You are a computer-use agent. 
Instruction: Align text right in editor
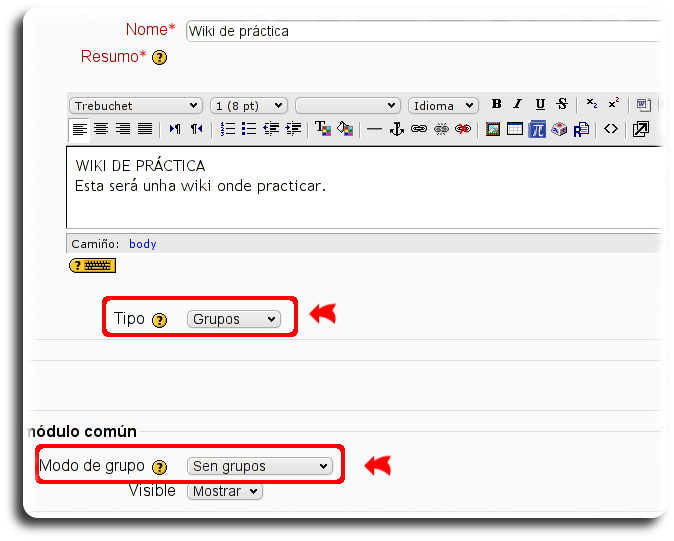coord(123,129)
